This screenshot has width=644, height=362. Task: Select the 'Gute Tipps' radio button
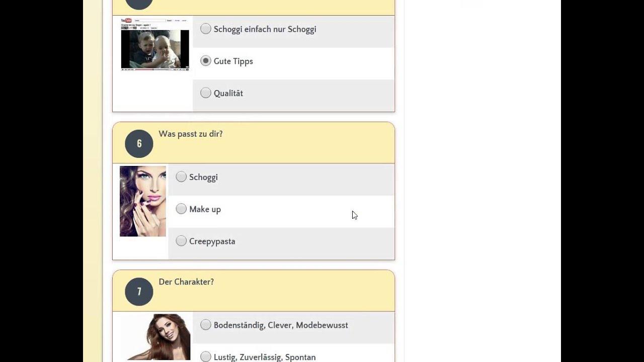coord(206,61)
